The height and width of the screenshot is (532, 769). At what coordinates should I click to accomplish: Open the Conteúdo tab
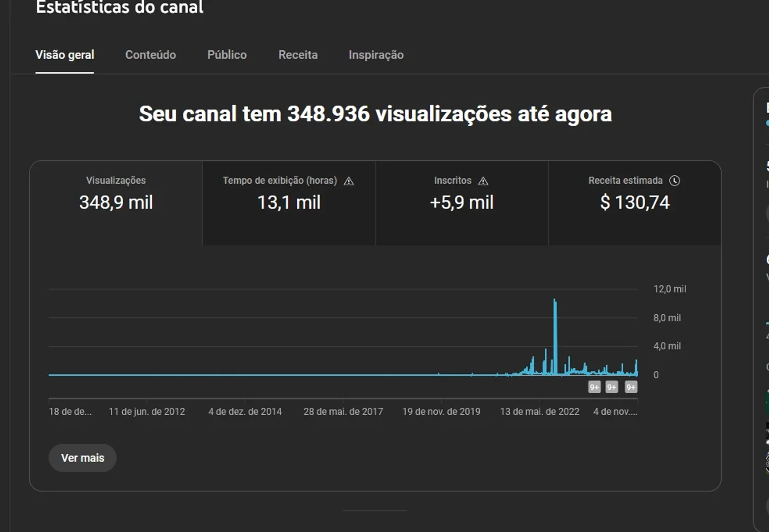pyautogui.click(x=150, y=55)
